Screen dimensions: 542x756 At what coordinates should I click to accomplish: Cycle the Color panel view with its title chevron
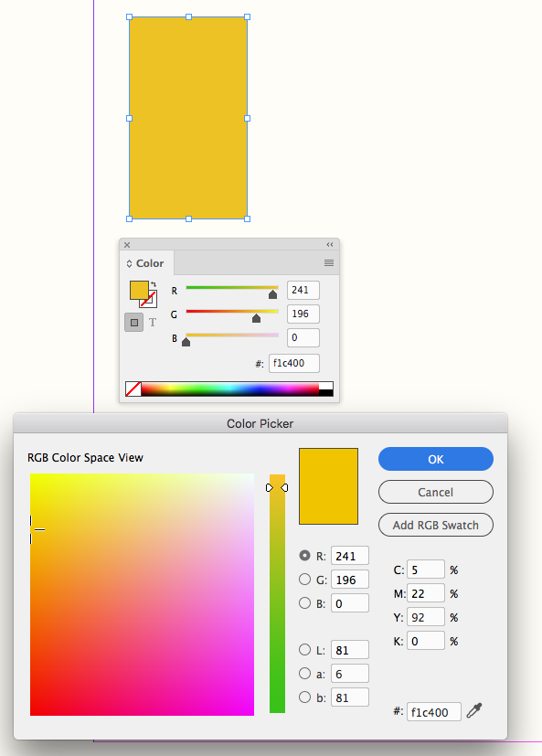coord(128,263)
